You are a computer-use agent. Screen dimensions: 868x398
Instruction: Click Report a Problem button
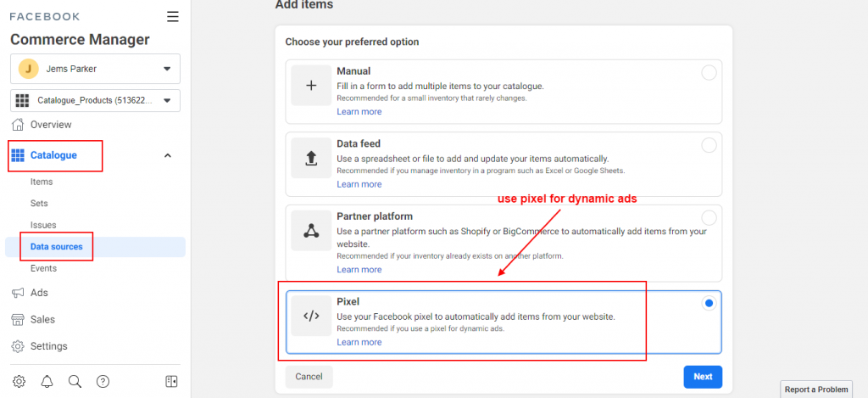click(816, 390)
